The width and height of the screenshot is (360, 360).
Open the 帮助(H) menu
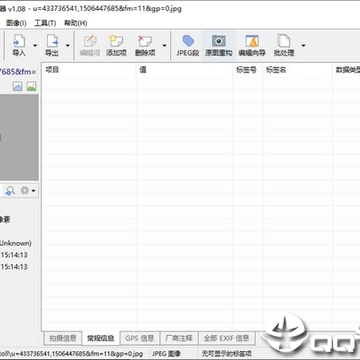click(x=76, y=23)
